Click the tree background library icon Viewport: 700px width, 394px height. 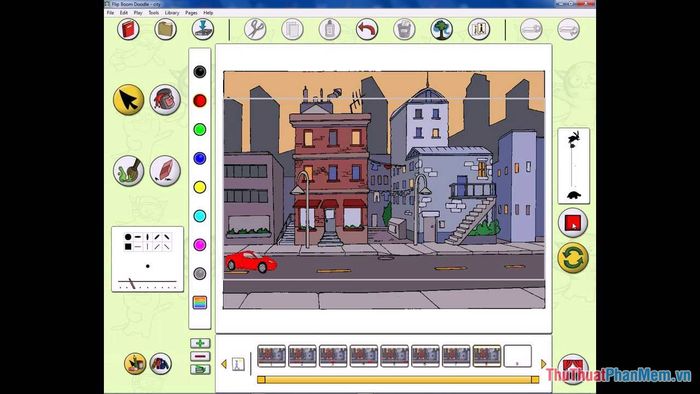coord(442,29)
